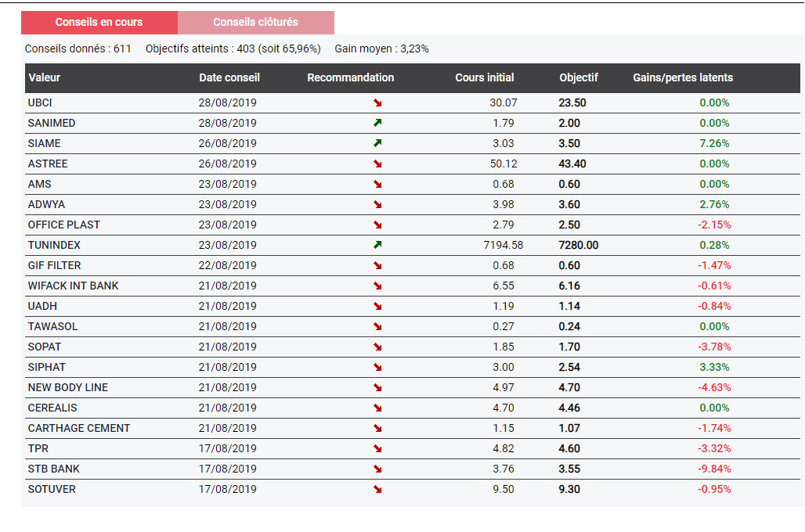Click the Conseils donnés : 611 statistic
Viewport: 805px width, 532px height.
click(78, 49)
